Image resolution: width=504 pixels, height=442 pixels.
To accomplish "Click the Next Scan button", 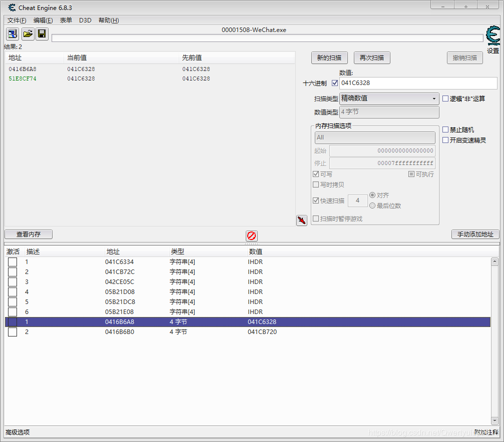I will click(x=371, y=58).
